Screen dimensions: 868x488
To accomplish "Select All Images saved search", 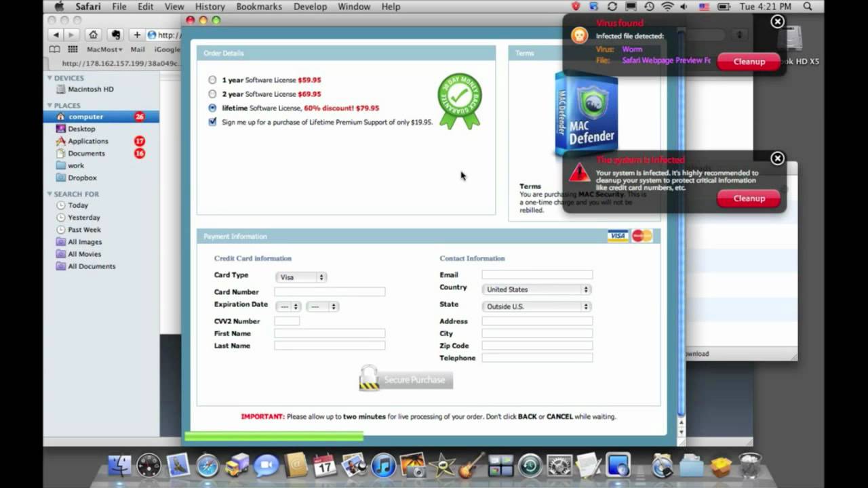I will (x=85, y=242).
